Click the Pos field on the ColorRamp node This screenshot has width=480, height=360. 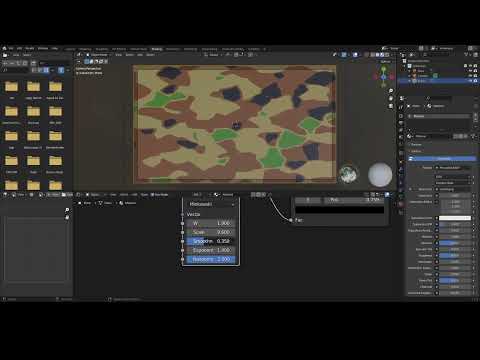click(x=354, y=200)
